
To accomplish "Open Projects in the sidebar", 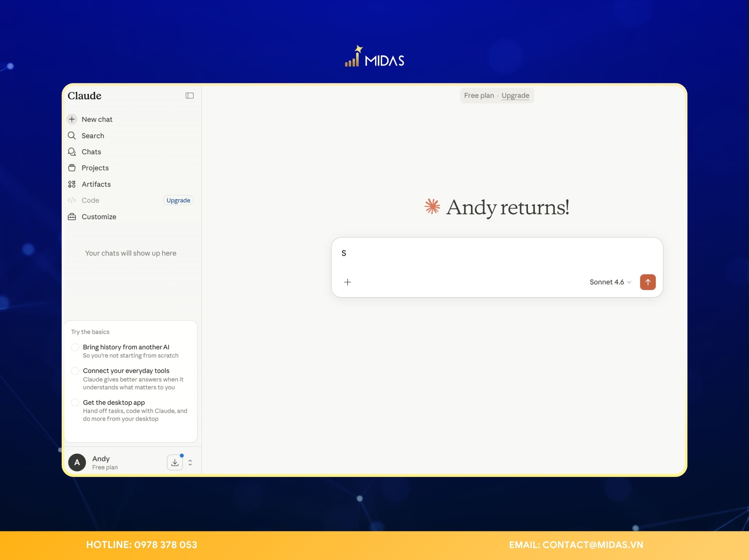I will pyautogui.click(x=95, y=168).
